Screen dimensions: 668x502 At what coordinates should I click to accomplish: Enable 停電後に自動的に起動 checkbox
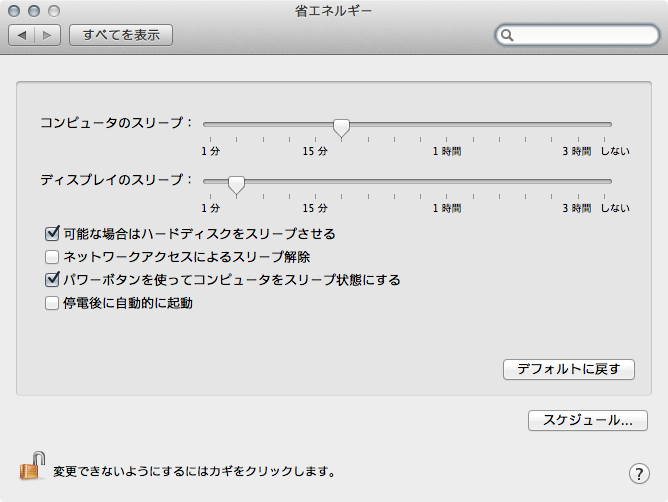click(x=52, y=303)
